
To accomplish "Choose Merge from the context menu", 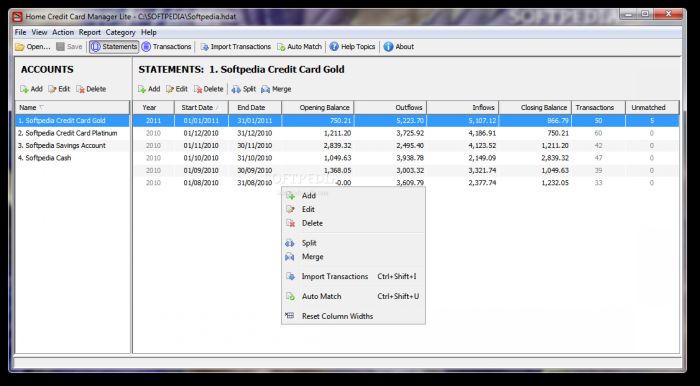I will (x=353, y=257).
